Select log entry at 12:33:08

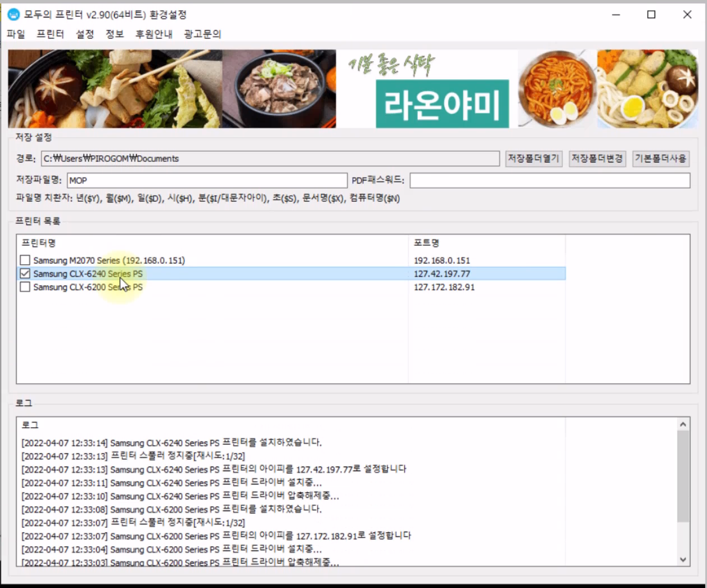[172, 509]
